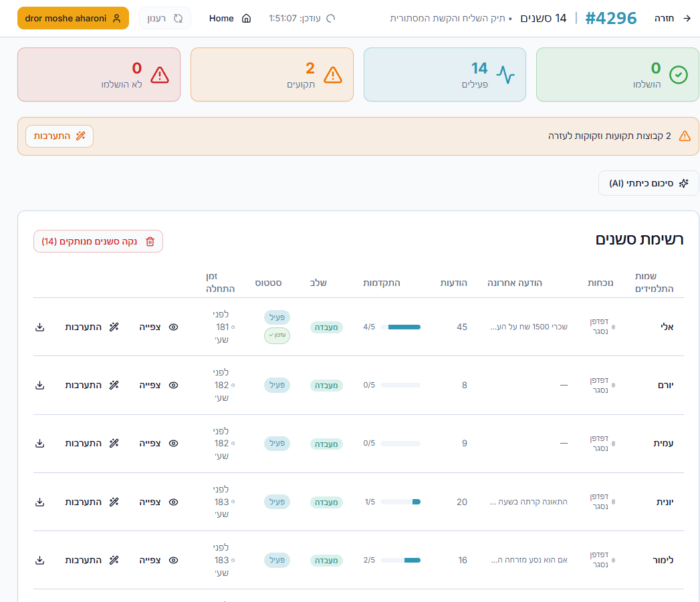Click the 1/5 progress bar for יונית
The height and width of the screenshot is (602, 700).
400,502
